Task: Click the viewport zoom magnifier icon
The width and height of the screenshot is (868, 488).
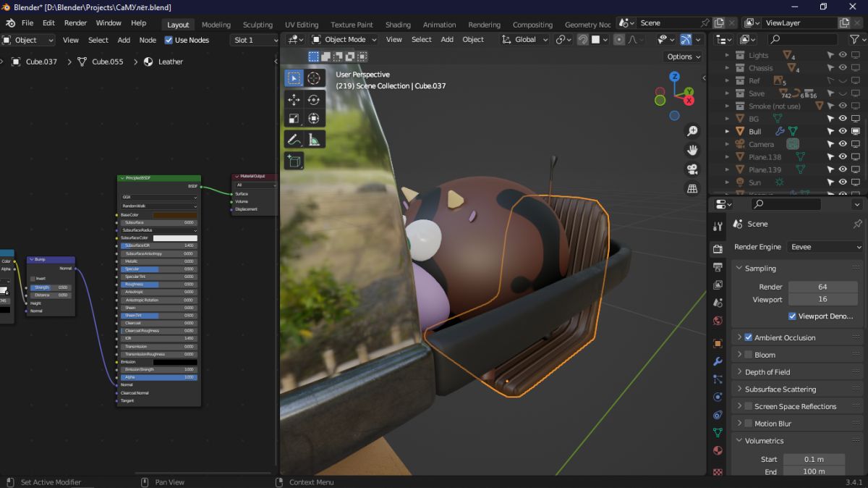Action: (692, 131)
